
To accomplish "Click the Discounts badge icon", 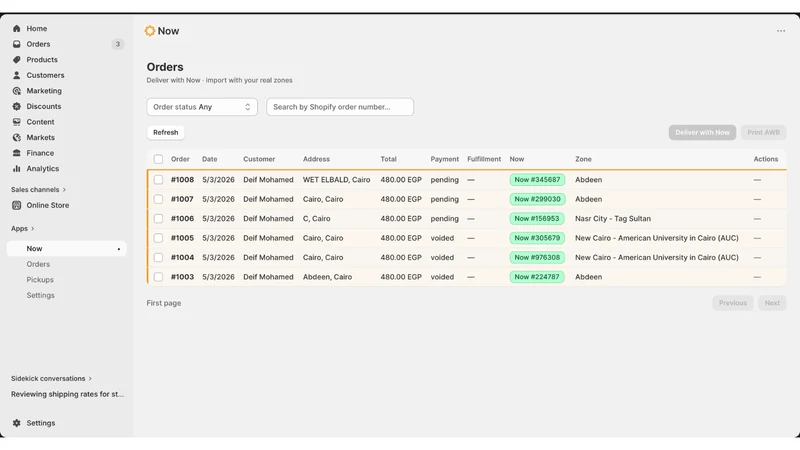I will (x=16, y=106).
